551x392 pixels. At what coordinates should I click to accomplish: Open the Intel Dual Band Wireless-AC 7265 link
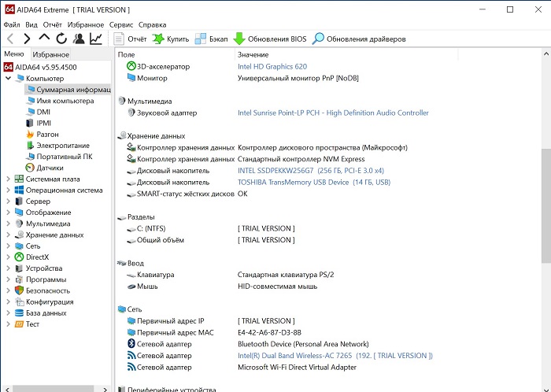[x=335, y=356]
